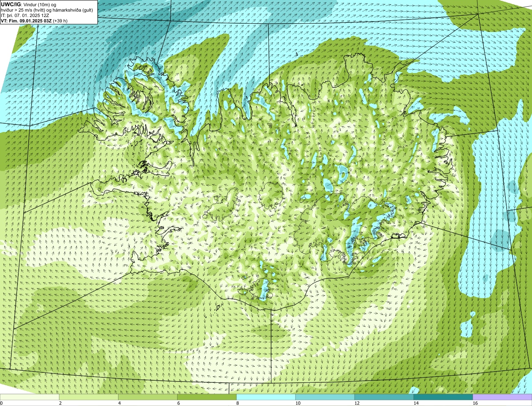The height and width of the screenshot is (406, 532).
Task: Pick the 4–6 m/s green scale band
Action: click(x=148, y=397)
